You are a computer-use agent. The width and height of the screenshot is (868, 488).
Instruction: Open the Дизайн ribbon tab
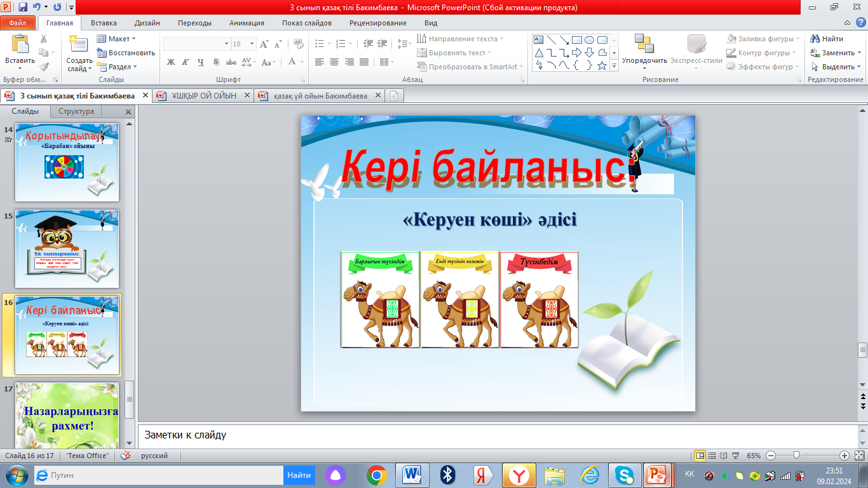pyautogui.click(x=147, y=23)
